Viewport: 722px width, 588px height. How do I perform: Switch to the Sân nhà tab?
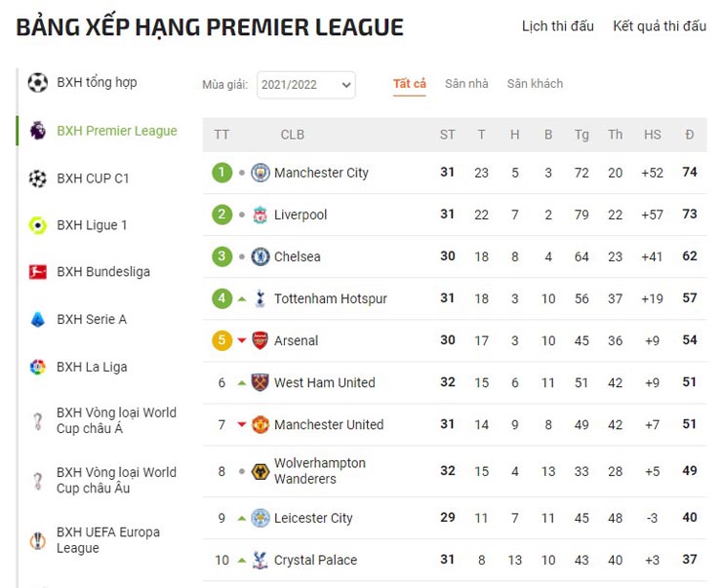click(x=466, y=84)
